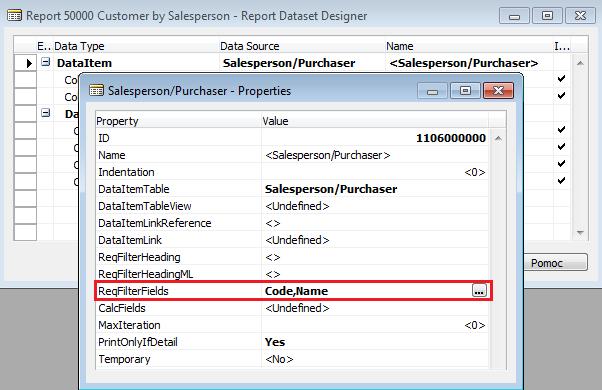Select the DataItemLinkReference value
The width and height of the screenshot is (602, 390).
point(273,223)
